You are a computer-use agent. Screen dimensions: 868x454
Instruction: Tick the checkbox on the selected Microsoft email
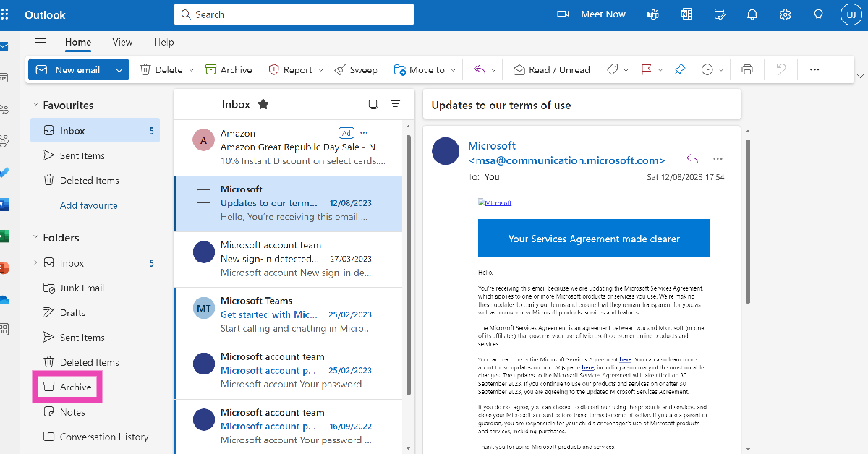(203, 197)
